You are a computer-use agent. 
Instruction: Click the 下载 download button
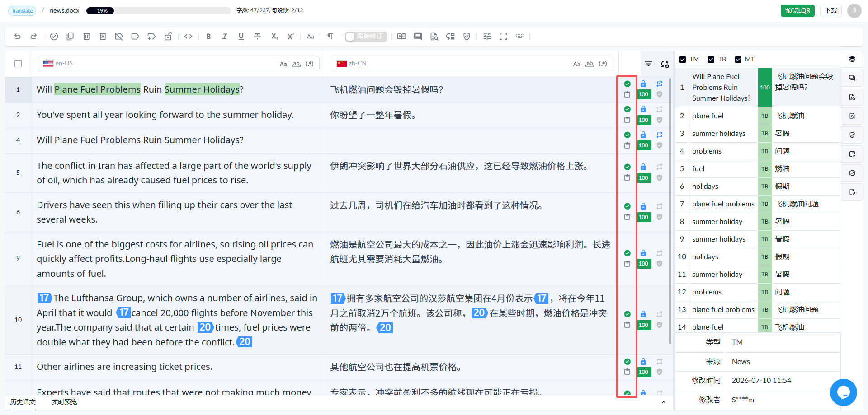[x=831, y=10]
